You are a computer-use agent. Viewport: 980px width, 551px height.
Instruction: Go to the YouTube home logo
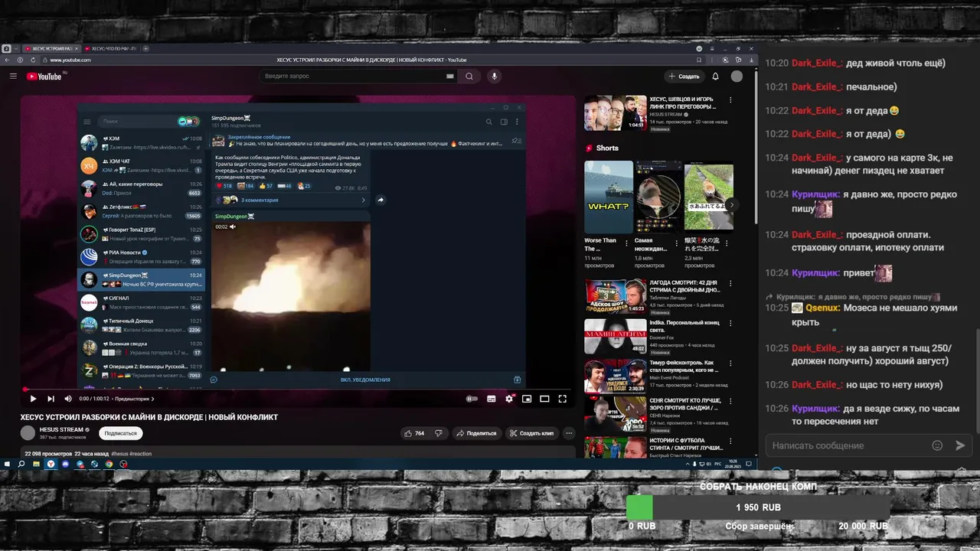tap(44, 77)
